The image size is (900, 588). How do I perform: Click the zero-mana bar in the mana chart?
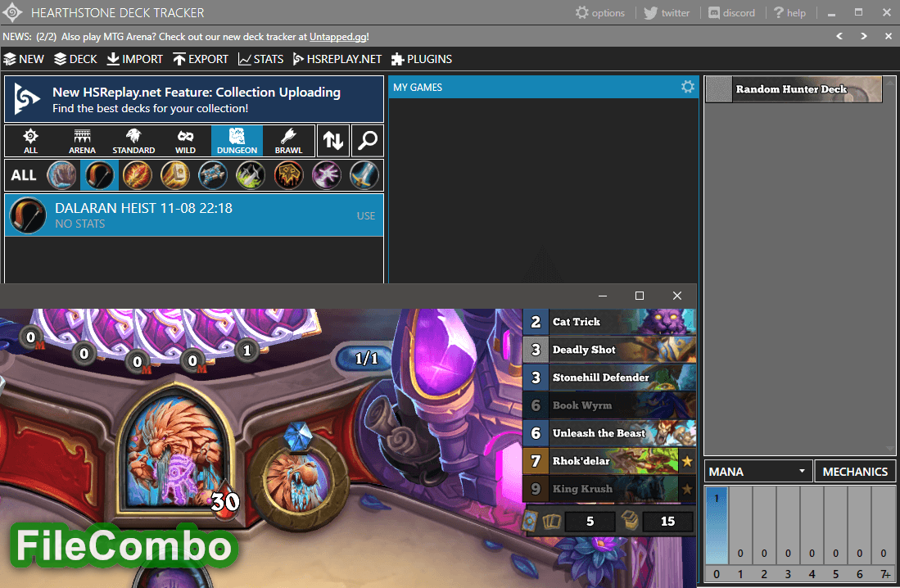[717, 526]
